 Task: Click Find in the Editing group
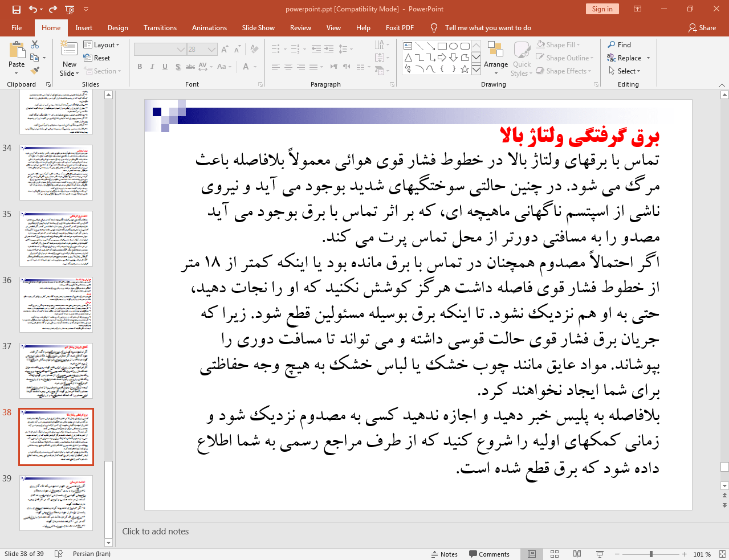pyautogui.click(x=620, y=44)
